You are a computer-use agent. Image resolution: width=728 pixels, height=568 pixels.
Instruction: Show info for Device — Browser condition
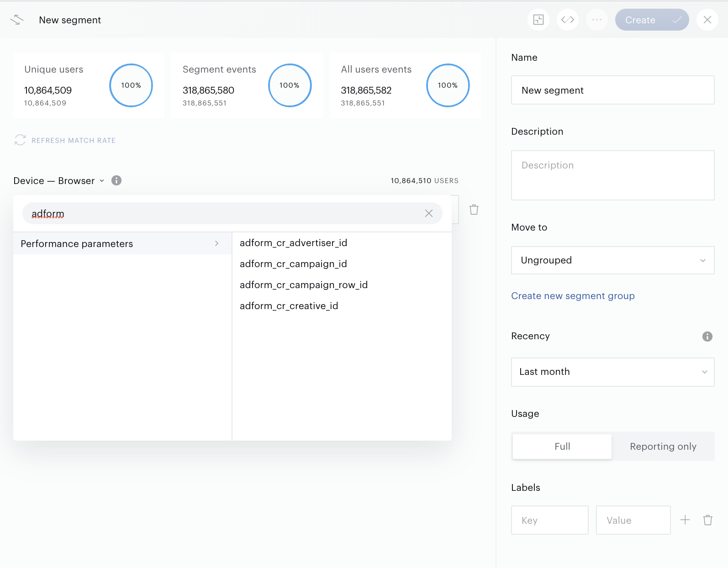[x=116, y=180]
